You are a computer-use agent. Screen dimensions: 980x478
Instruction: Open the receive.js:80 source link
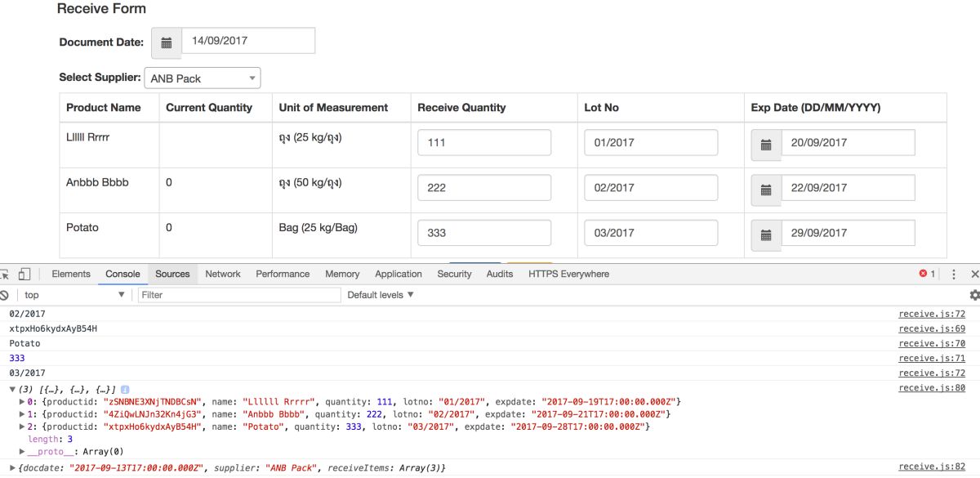point(932,388)
